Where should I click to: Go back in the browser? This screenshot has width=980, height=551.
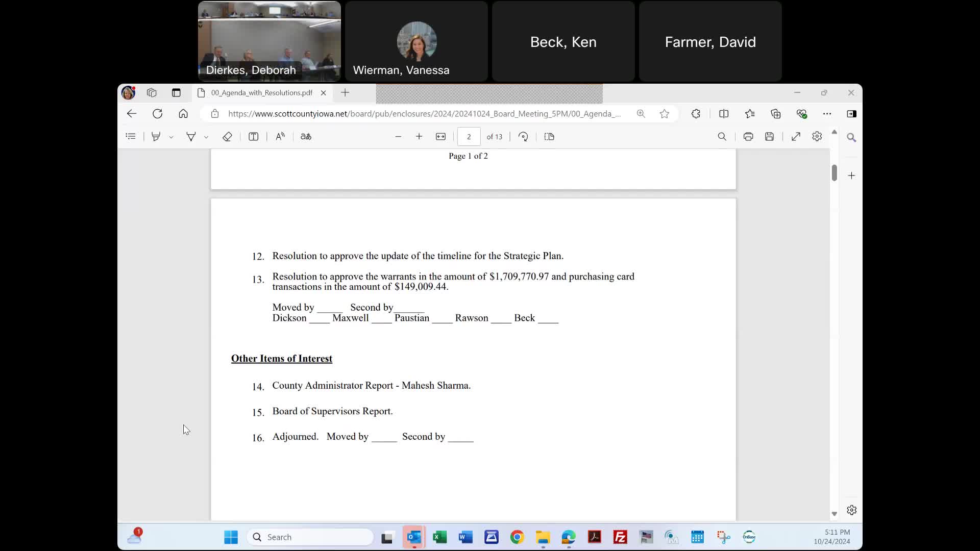(x=132, y=114)
